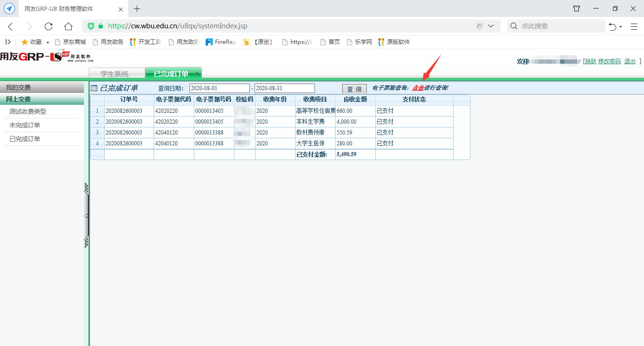Click the 修改密码 link
644x346 pixels.
(609, 61)
